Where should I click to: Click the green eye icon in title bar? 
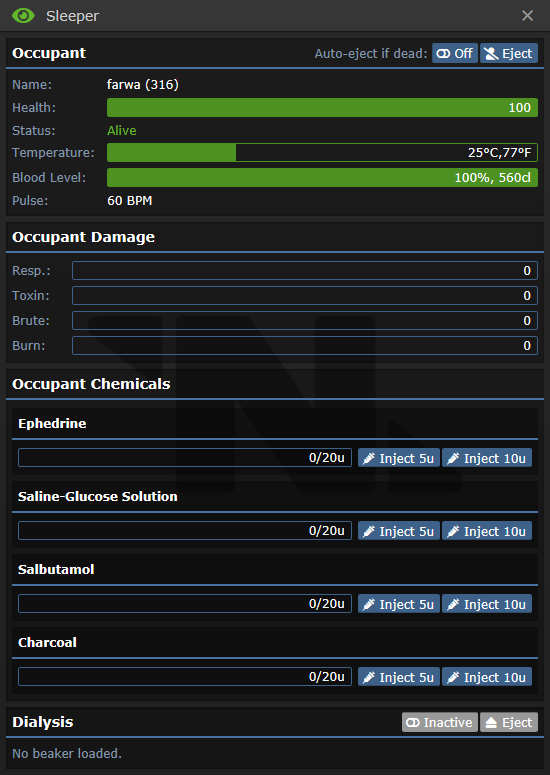click(x=23, y=15)
